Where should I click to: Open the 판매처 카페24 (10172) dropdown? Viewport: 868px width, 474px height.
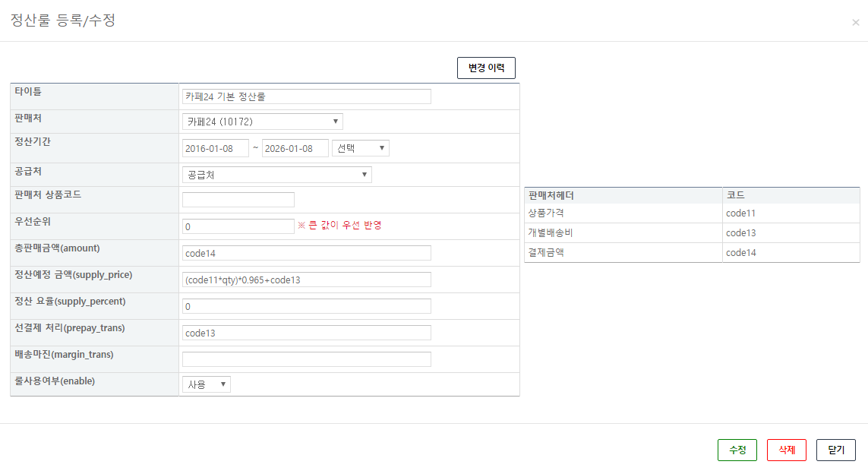(262, 122)
